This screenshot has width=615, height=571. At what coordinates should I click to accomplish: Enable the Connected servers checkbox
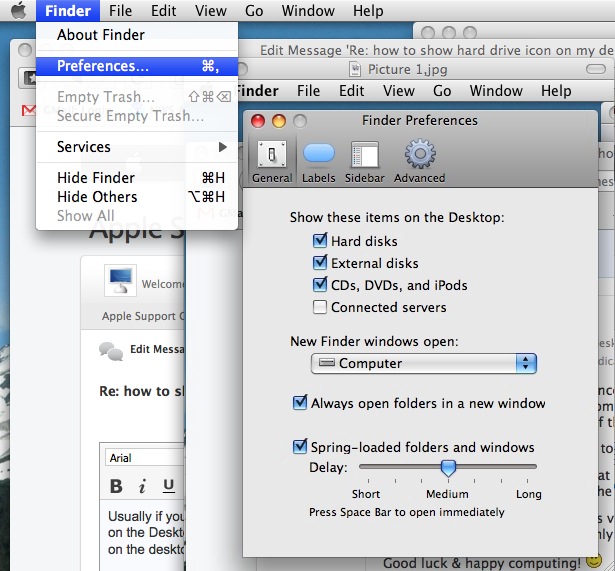point(320,307)
